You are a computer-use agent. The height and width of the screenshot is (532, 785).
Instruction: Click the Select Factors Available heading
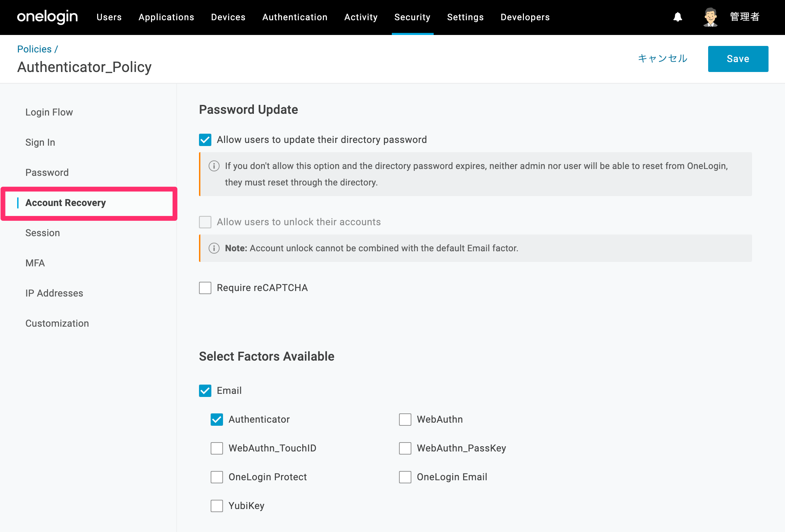[267, 356]
